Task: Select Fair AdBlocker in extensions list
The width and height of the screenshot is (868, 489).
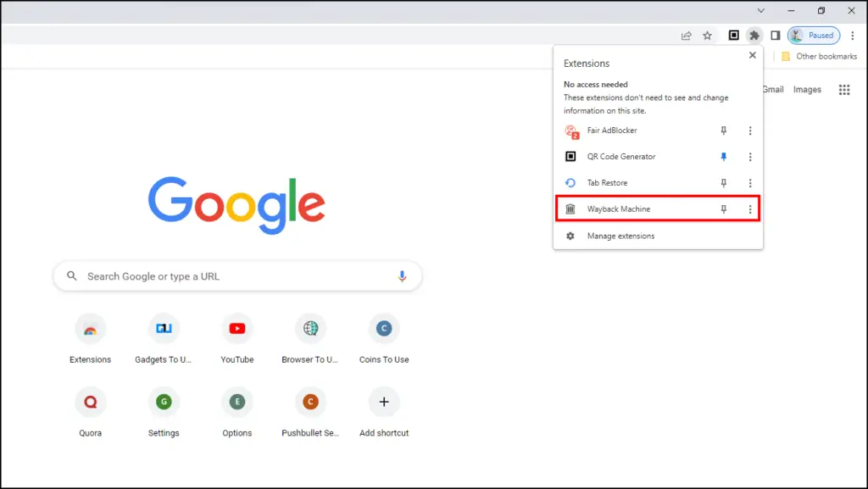Action: 612,131
